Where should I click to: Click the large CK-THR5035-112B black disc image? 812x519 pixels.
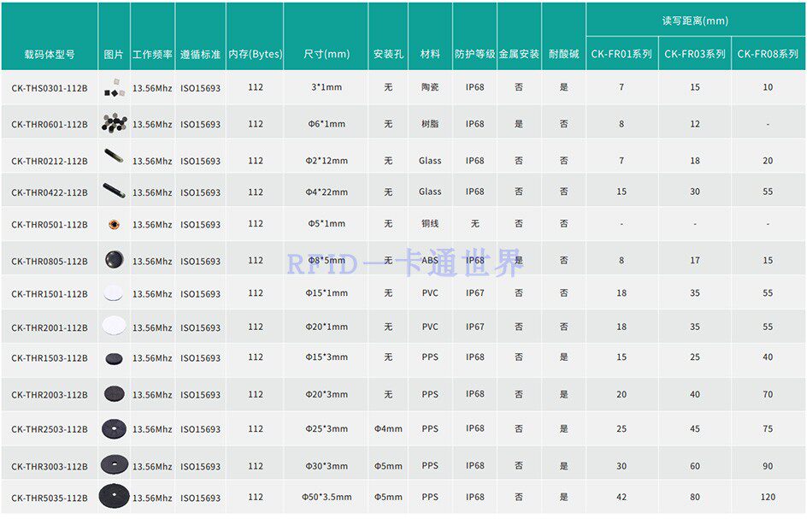point(114,496)
